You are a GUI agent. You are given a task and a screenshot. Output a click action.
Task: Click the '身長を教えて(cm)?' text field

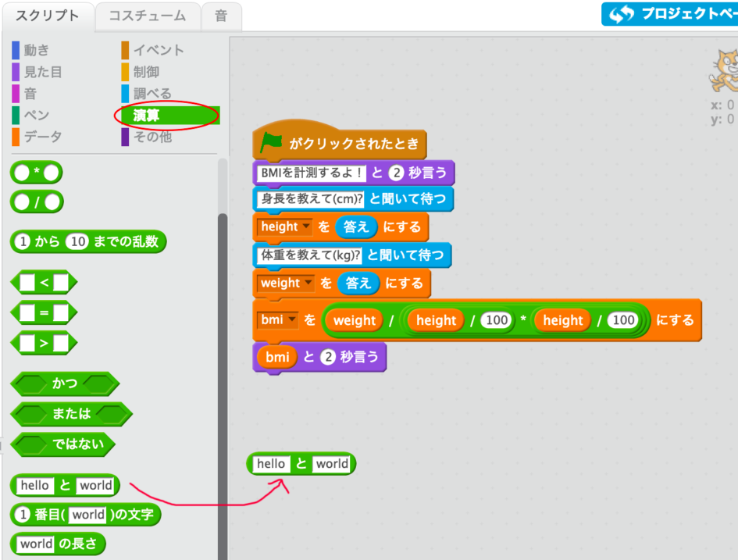311,199
